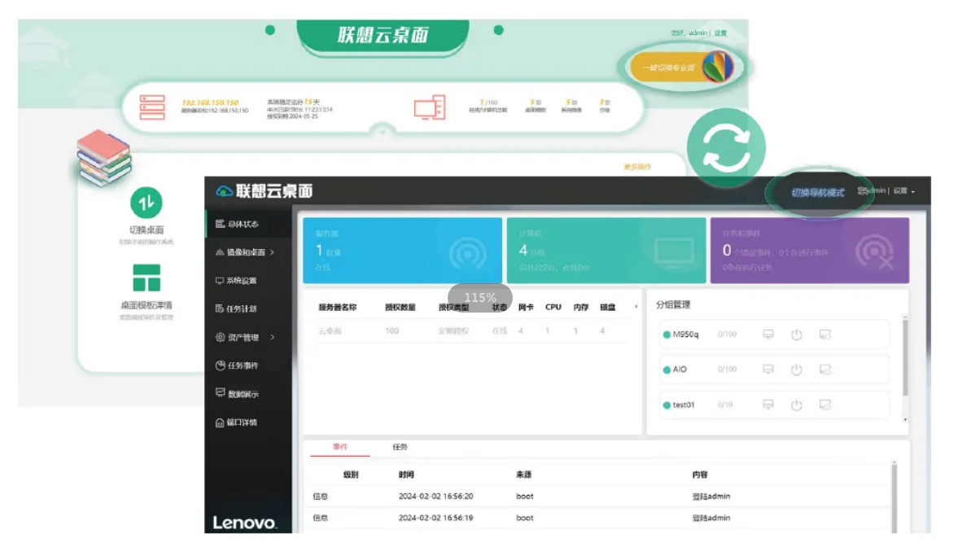Click the Lenovo logo at sidebar bottom

[244, 523]
